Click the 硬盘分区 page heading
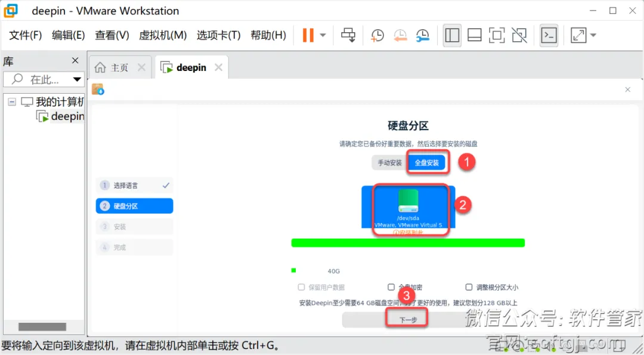644x355 pixels. click(x=408, y=126)
